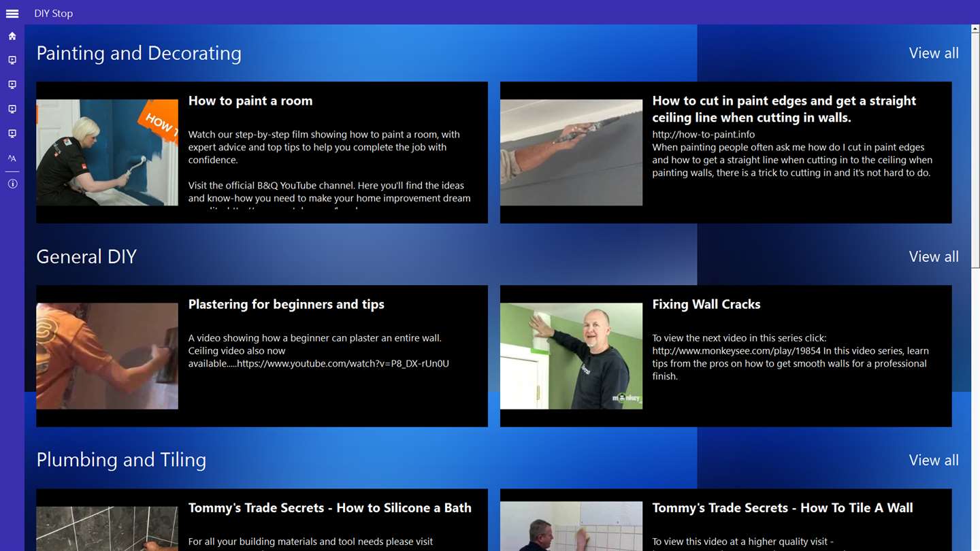This screenshot has height=551, width=980.
Task: Click the vertical scrollbar thumb
Action: (976, 151)
